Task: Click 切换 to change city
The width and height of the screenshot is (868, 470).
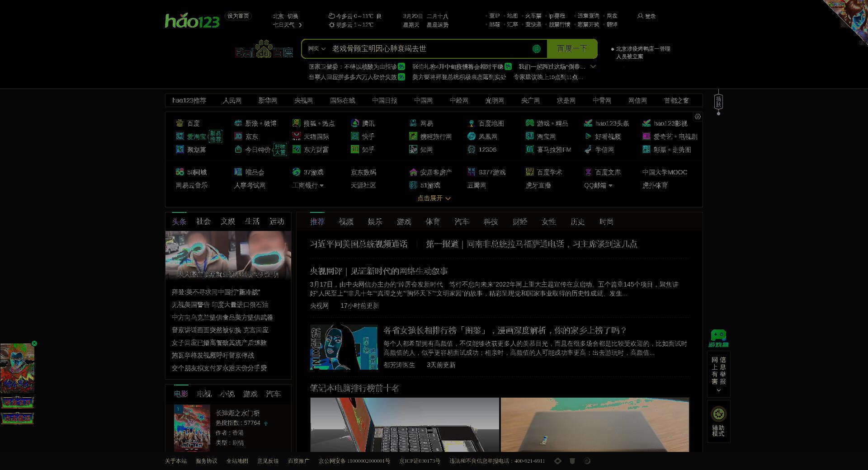Action: (x=292, y=16)
